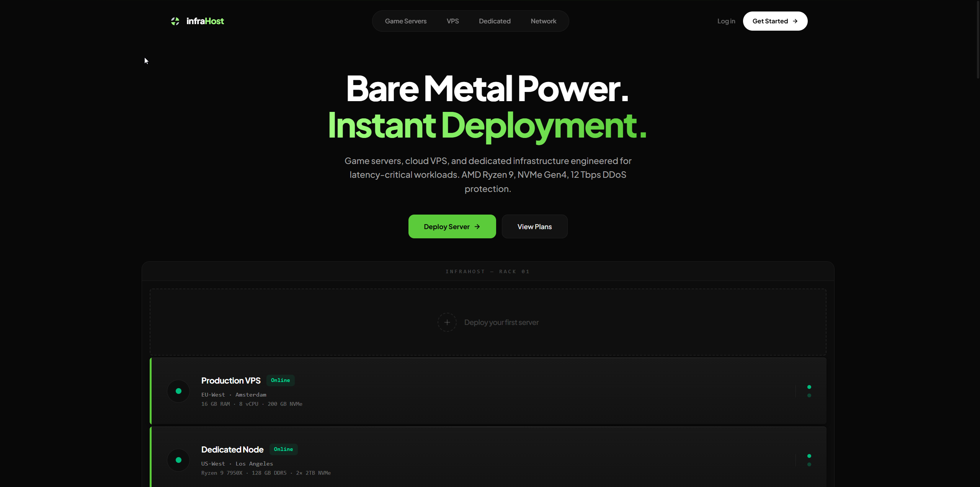Click the green accent bar on Production VPS card
This screenshot has width=980, height=487.
150,391
